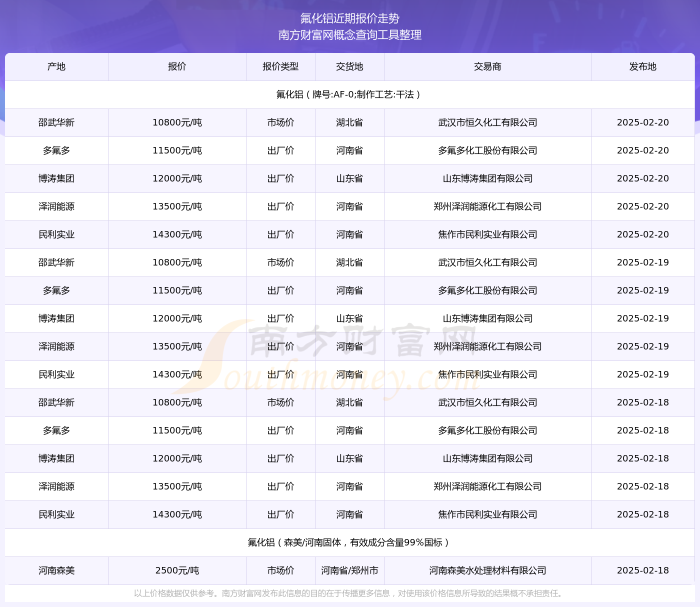
Task: Click 民利实业 in the 2025-02-19 row
Action: click(x=56, y=374)
